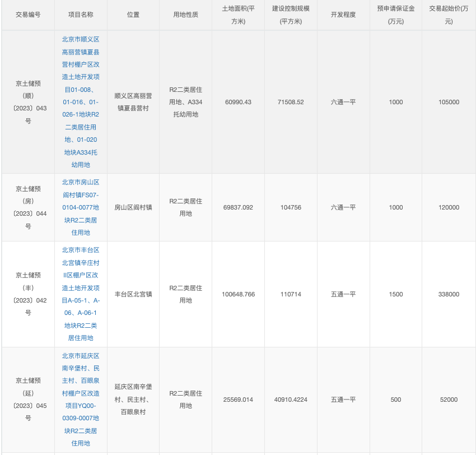Click 五通一平 in the 042号 row
Viewport: 476px width, 455px height.
[343, 294]
